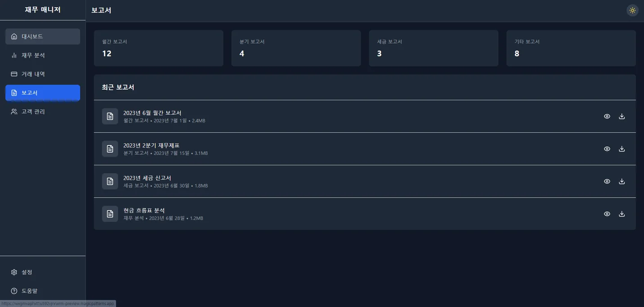
Task: Open 설정 from the sidebar bottom
Action: 43,272
